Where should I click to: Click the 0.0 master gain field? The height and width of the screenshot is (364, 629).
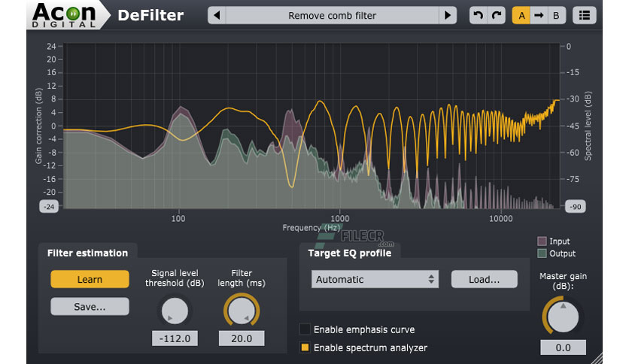(x=563, y=347)
